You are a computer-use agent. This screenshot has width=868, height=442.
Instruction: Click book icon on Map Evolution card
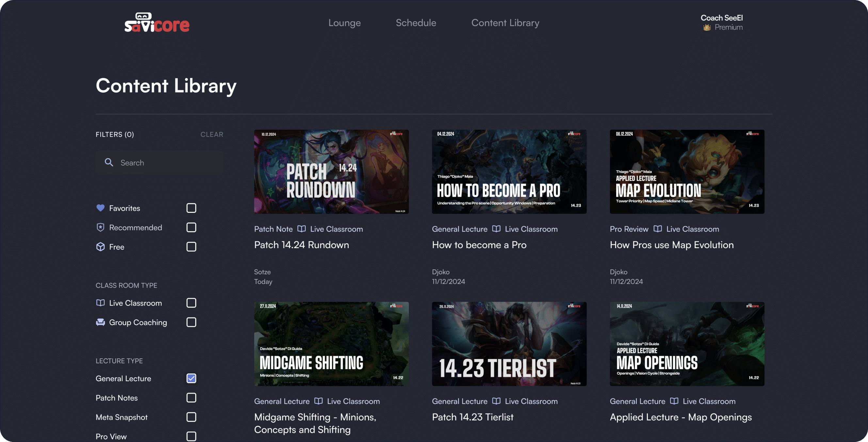tap(657, 229)
